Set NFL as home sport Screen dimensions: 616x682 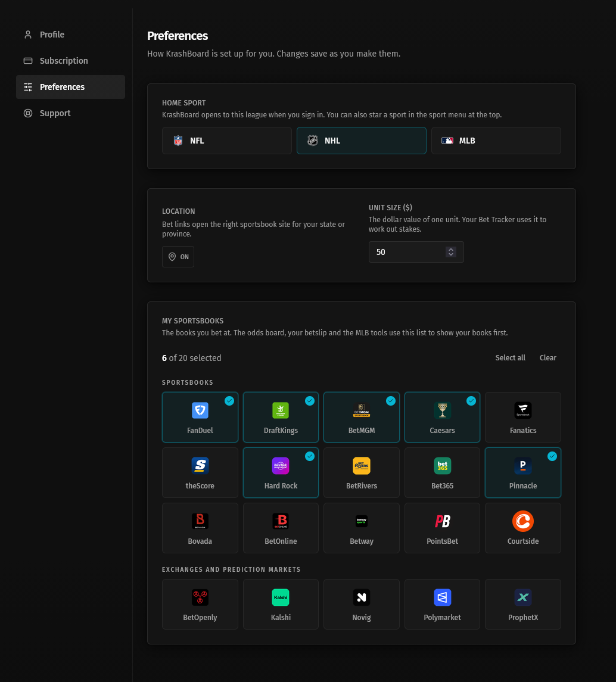226,141
